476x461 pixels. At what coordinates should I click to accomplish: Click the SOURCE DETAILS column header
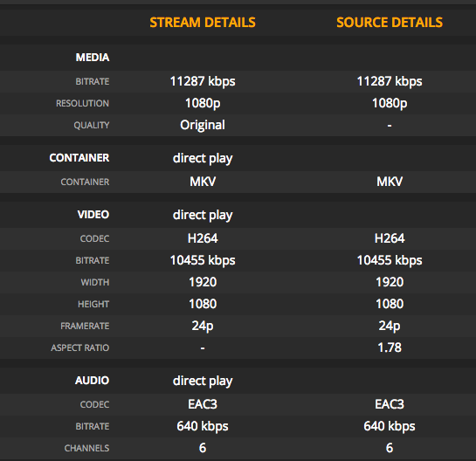click(390, 23)
